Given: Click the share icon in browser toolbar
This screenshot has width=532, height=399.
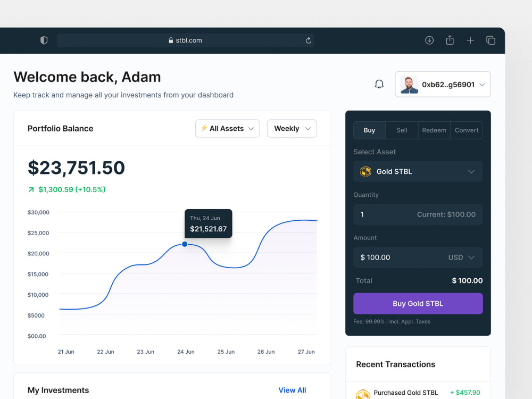Looking at the screenshot, I should [450, 40].
